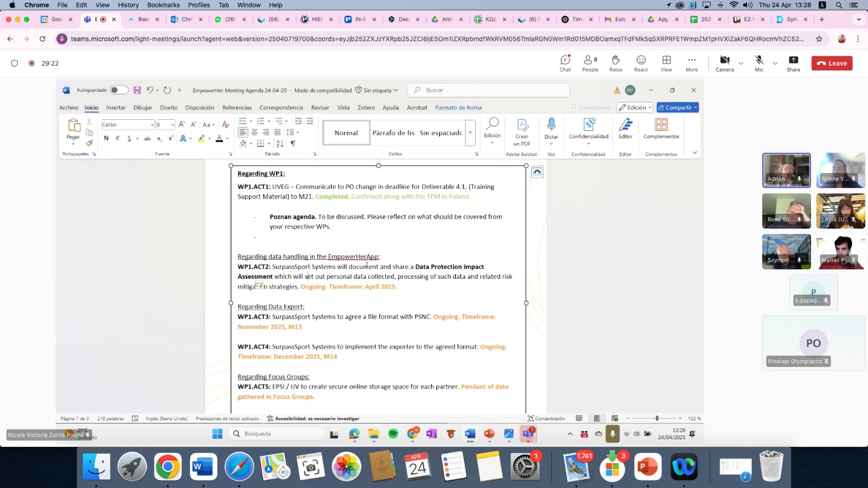Open the Teams People list
This screenshot has height=488, width=868.
[590, 63]
